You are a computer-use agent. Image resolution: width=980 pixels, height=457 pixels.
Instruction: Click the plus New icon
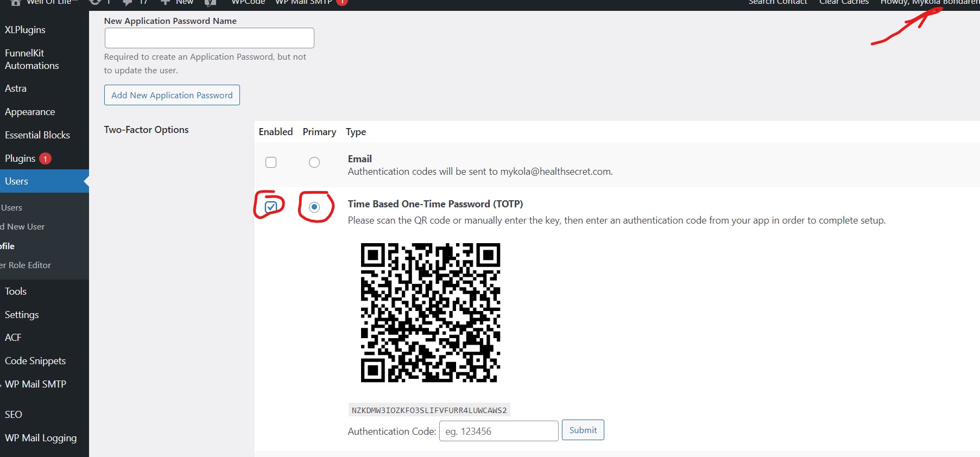(x=165, y=3)
